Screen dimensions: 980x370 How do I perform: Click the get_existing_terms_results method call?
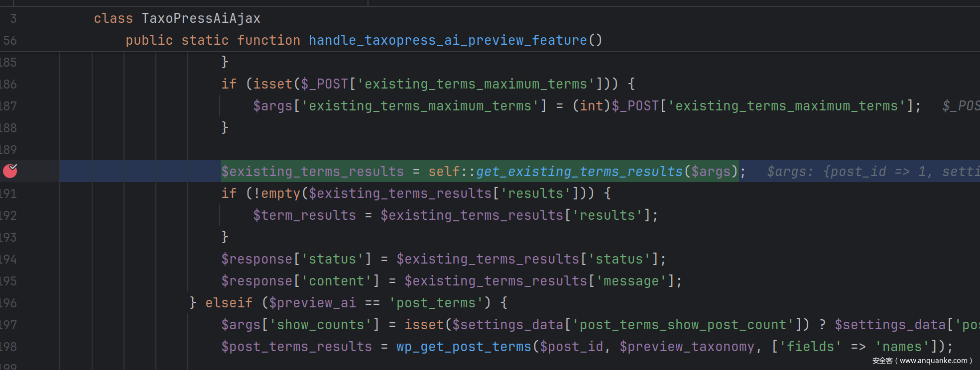(579, 172)
